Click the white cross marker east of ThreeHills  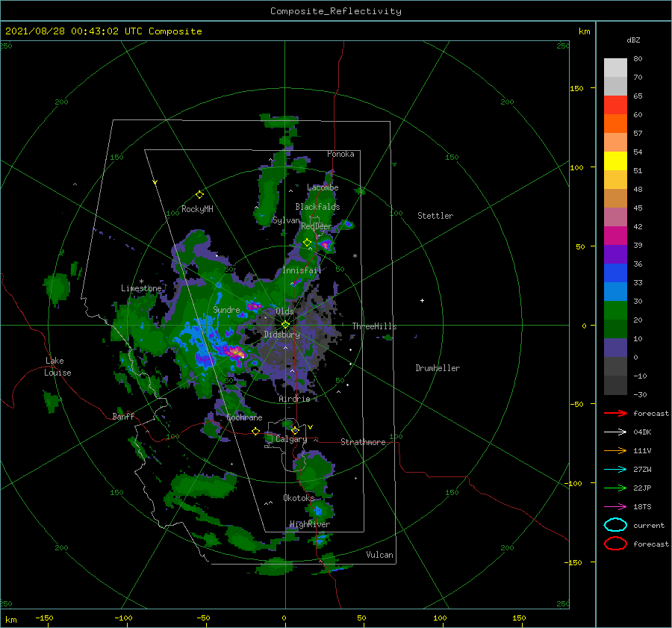422,300
